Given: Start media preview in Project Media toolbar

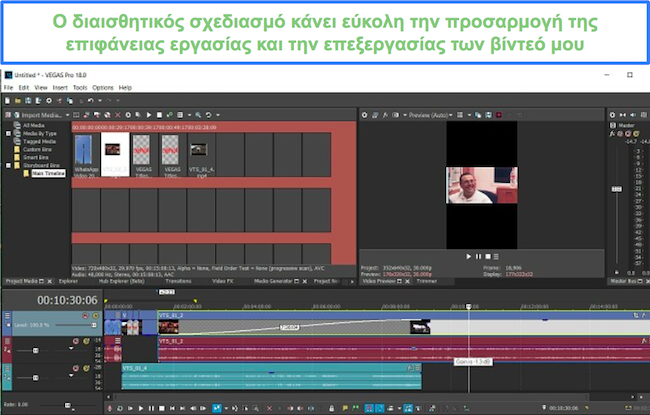Looking at the screenshot, I should [149, 115].
